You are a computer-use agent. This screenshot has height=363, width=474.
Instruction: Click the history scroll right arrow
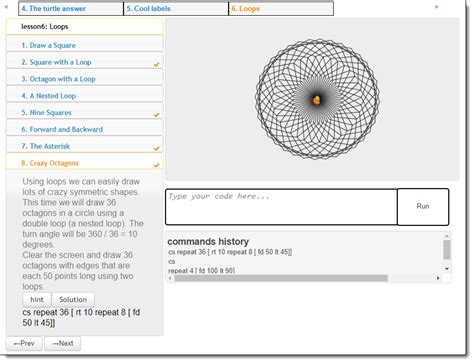click(438, 278)
